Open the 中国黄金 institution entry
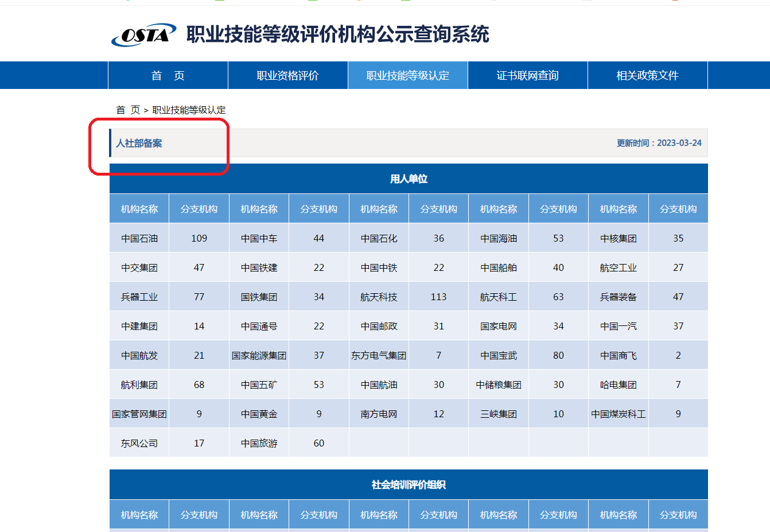 (x=259, y=414)
